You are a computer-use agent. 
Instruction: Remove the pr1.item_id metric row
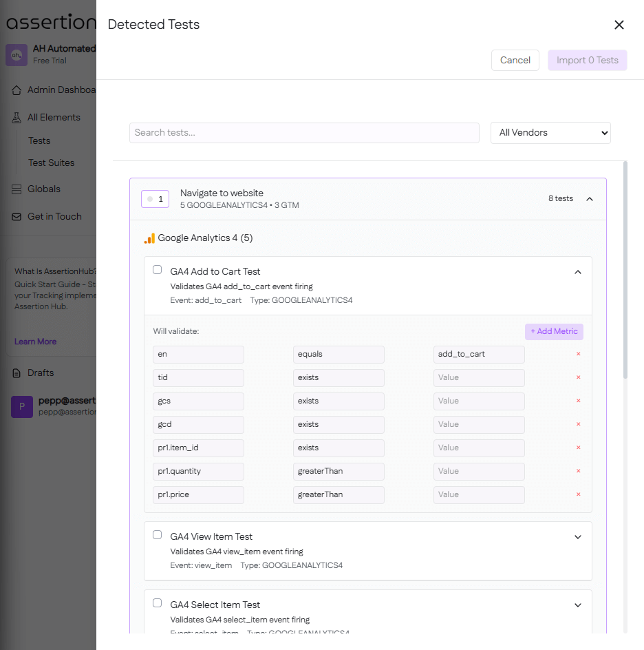(x=578, y=448)
